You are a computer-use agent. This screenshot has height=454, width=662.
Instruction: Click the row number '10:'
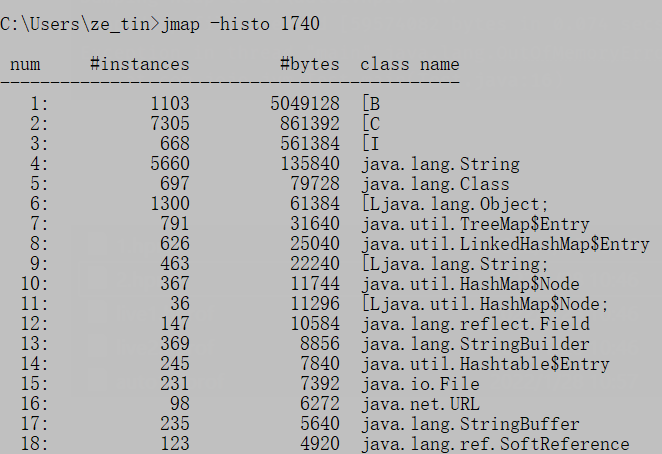click(35, 283)
